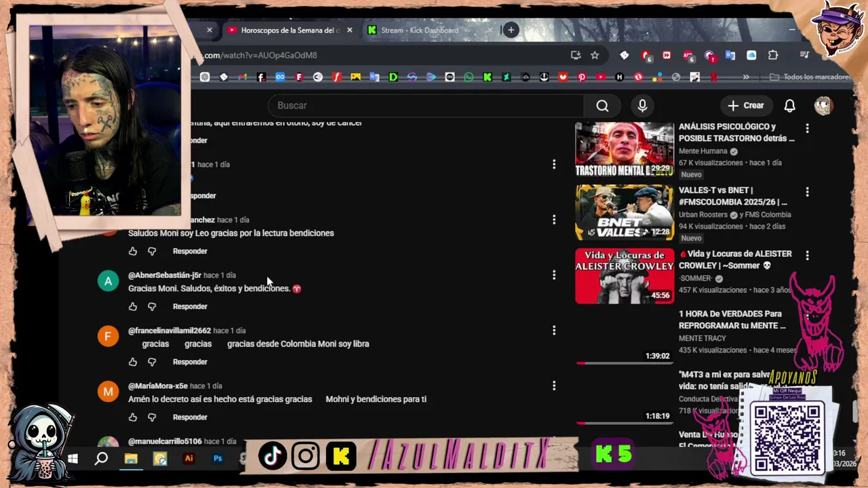Dislike MaríaMora-x5e's comment
Viewport: 868px width, 488px height.
pos(152,418)
